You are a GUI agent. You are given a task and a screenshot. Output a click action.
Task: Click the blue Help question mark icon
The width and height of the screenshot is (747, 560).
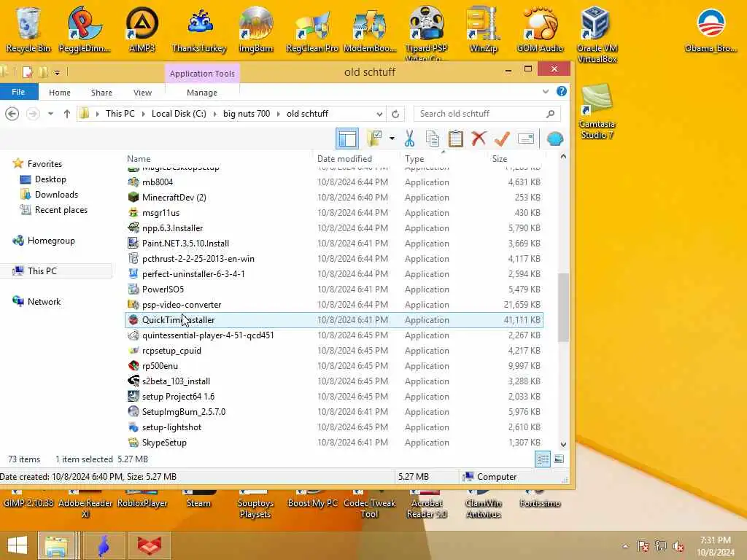(562, 91)
